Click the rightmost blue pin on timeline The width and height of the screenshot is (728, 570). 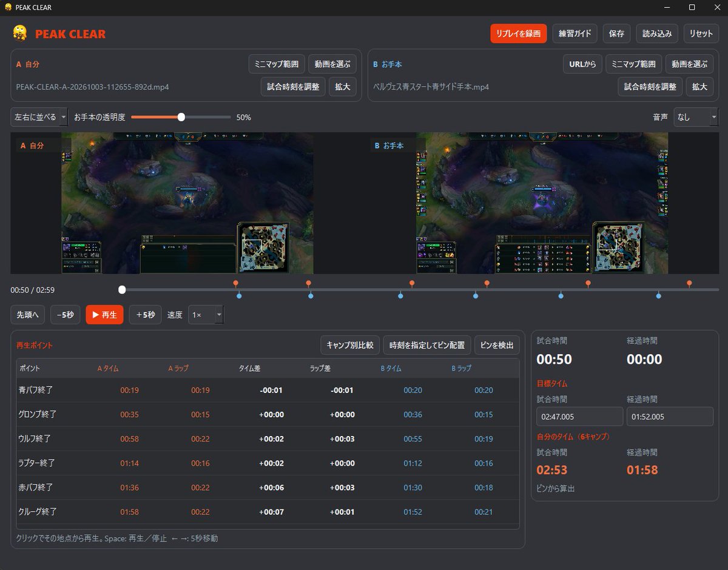pyautogui.click(x=658, y=296)
